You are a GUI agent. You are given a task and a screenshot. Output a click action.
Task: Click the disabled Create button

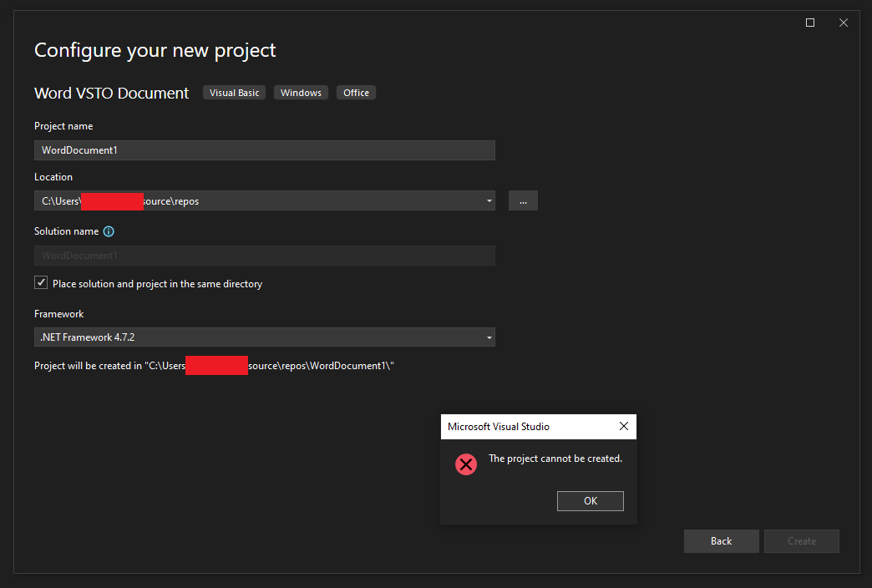coord(801,540)
